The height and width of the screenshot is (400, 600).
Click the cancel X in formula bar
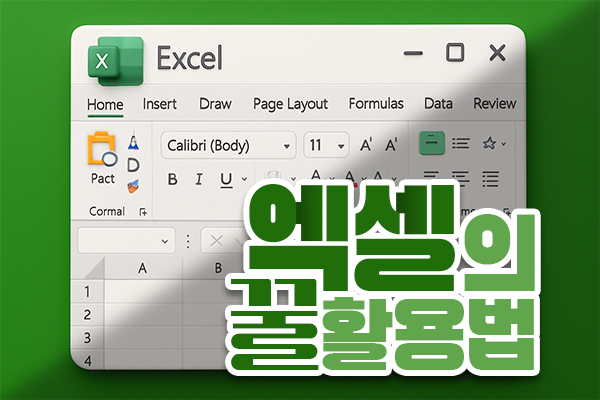[217, 241]
